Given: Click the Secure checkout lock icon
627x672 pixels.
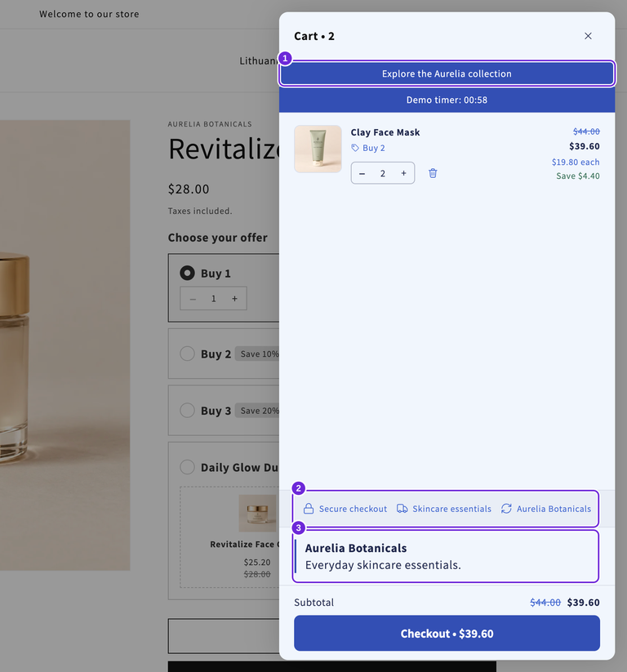Looking at the screenshot, I should click(x=309, y=509).
